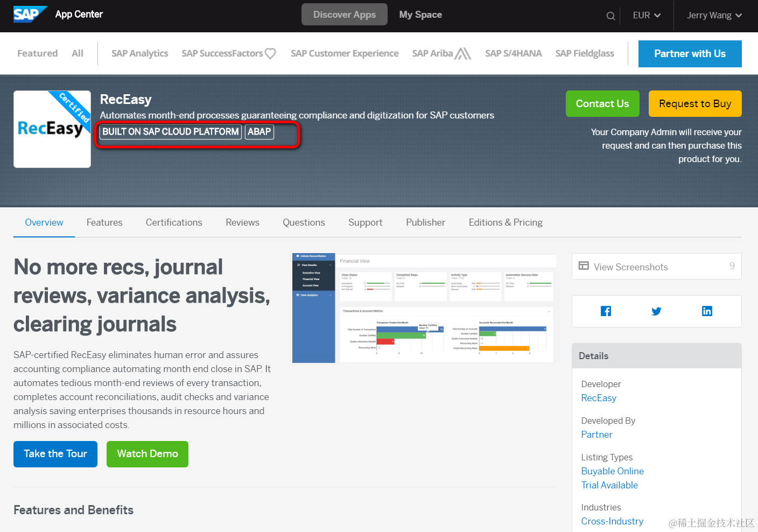Screen dimensions: 758x532
Task: Open the Support tab
Action: [x=365, y=222]
